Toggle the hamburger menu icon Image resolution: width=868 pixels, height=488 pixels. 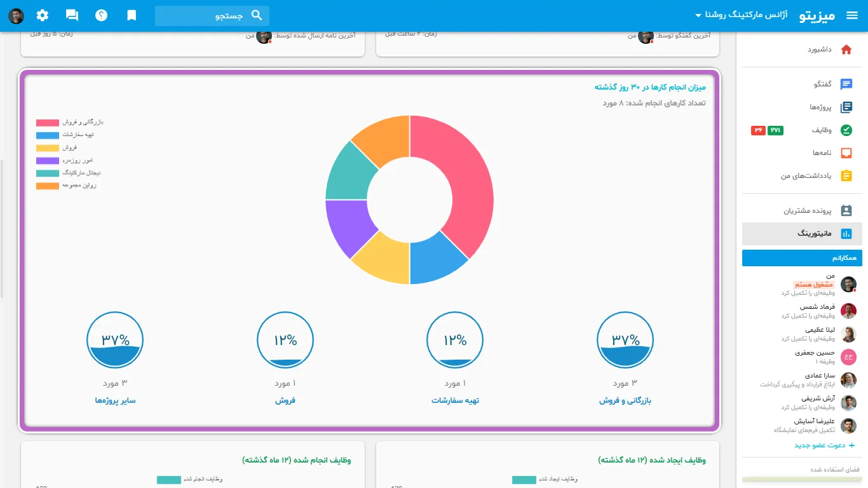click(852, 15)
